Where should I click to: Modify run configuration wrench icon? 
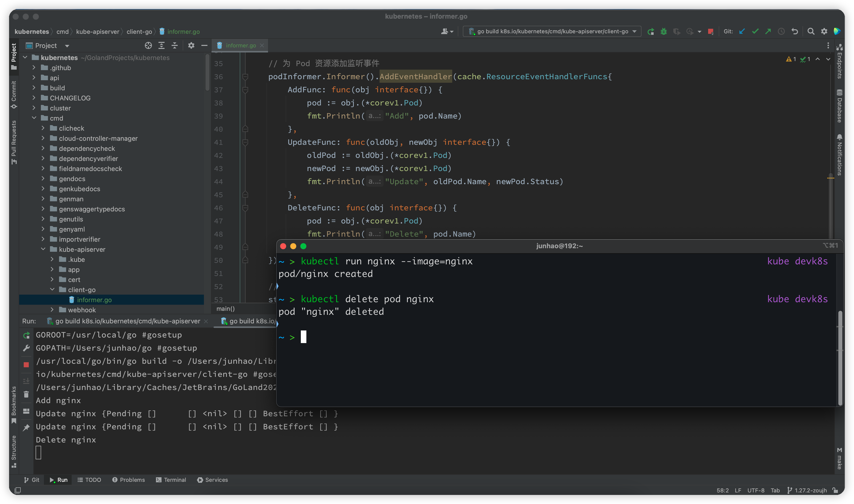[x=26, y=348]
